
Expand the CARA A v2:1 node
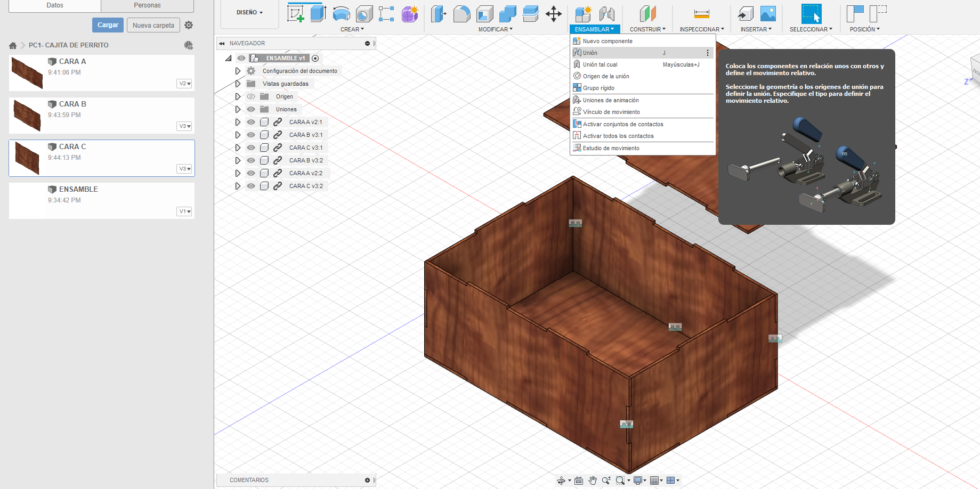pos(238,122)
